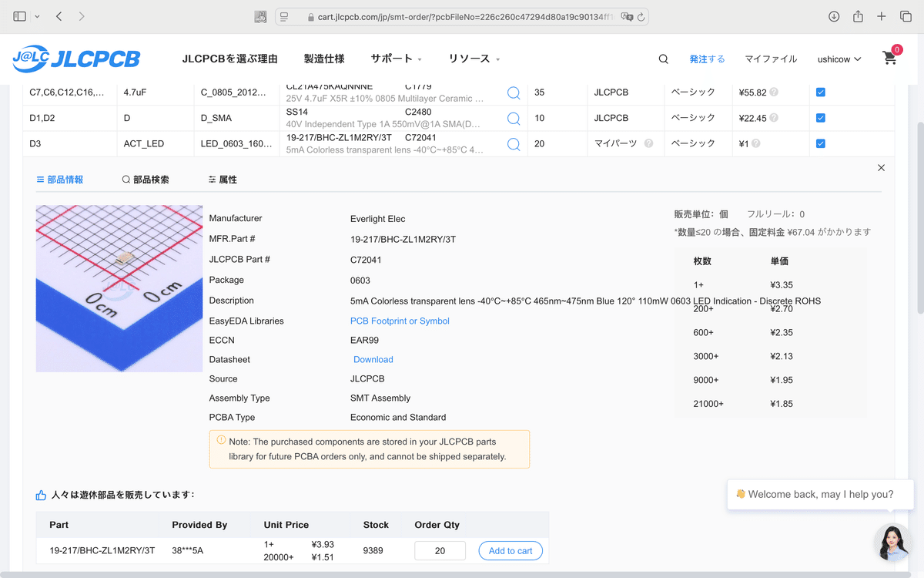
Task: Click the thumbs-up icon above the surplus parts table
Action: pyautogui.click(x=40, y=494)
